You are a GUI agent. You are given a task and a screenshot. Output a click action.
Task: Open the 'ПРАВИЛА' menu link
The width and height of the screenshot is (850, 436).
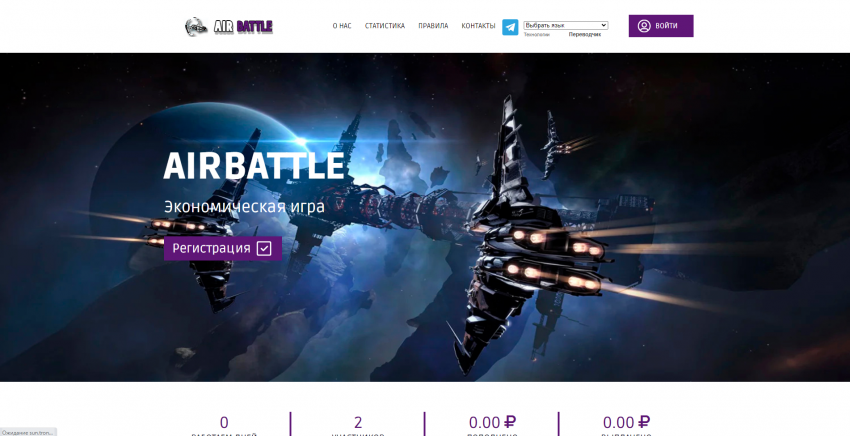coord(433,25)
